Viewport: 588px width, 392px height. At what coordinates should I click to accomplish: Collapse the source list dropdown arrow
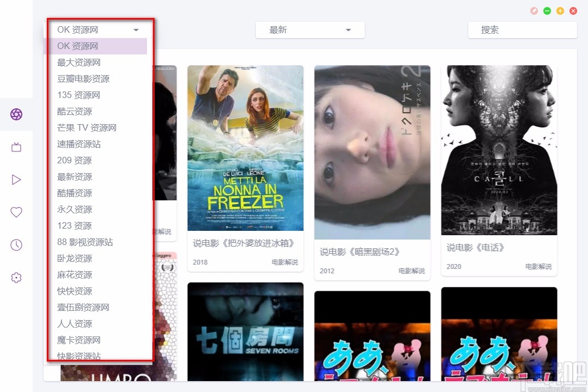tap(136, 30)
